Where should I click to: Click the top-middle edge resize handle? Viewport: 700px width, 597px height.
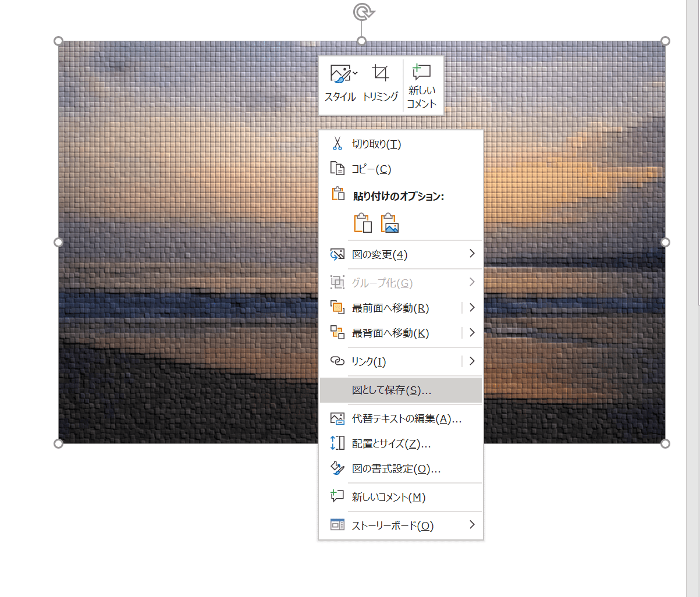click(x=362, y=41)
